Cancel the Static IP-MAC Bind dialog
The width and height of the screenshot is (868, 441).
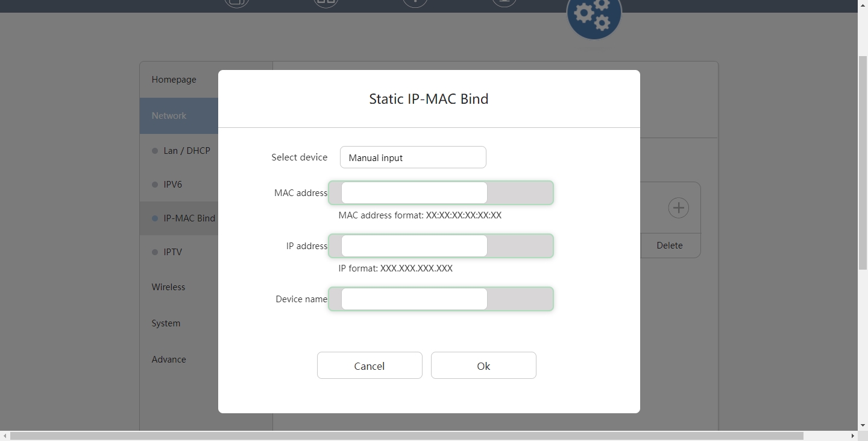tap(370, 366)
